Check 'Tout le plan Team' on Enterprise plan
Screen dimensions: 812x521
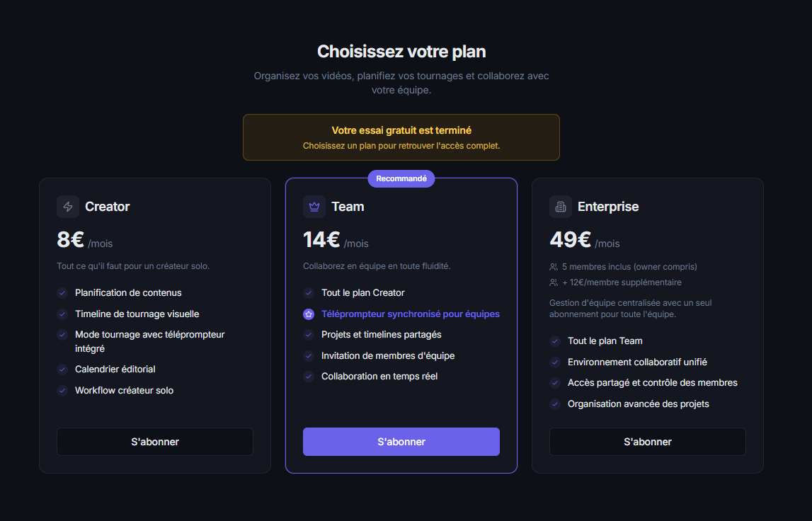tap(554, 340)
